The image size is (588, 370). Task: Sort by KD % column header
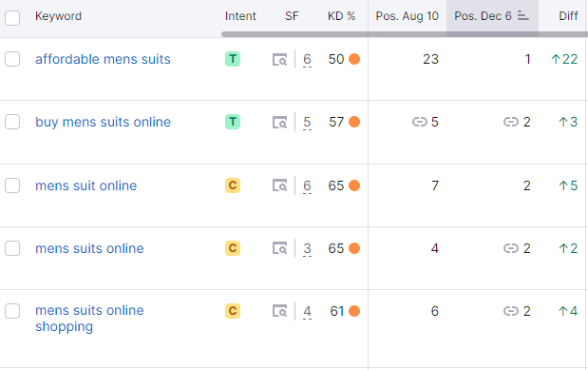[341, 16]
